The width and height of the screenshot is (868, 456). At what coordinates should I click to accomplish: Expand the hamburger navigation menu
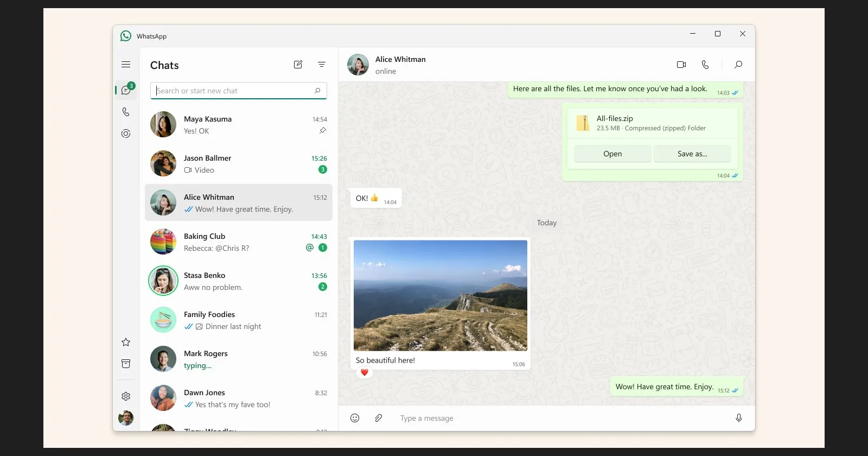[126, 65]
